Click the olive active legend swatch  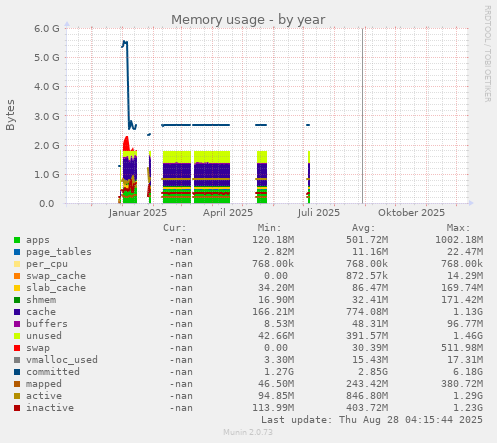point(17,396)
